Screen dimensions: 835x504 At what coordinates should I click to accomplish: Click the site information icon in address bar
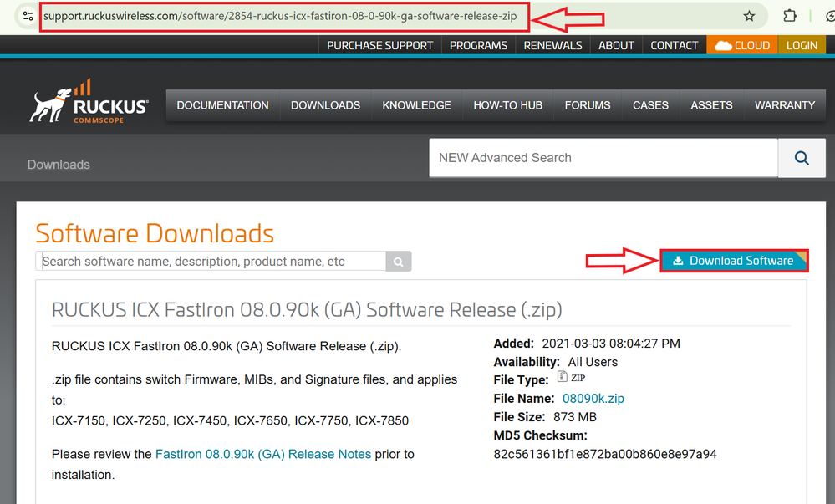pos(27,16)
